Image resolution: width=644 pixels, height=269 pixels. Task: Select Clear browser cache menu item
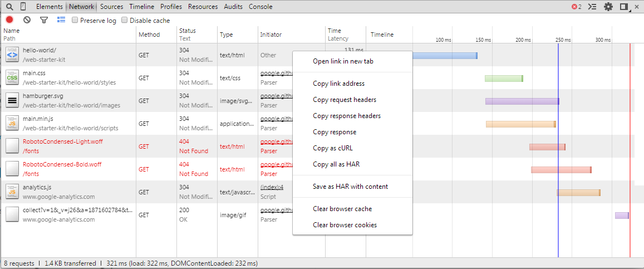pyautogui.click(x=342, y=209)
